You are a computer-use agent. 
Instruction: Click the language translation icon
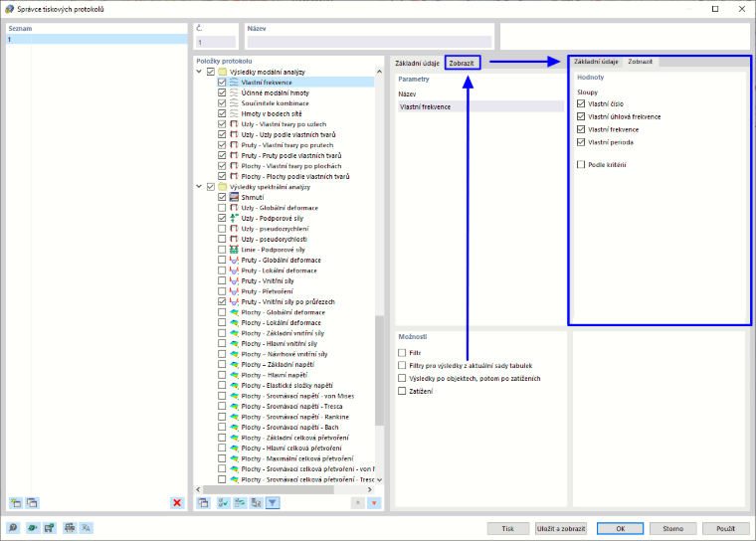tap(86, 528)
